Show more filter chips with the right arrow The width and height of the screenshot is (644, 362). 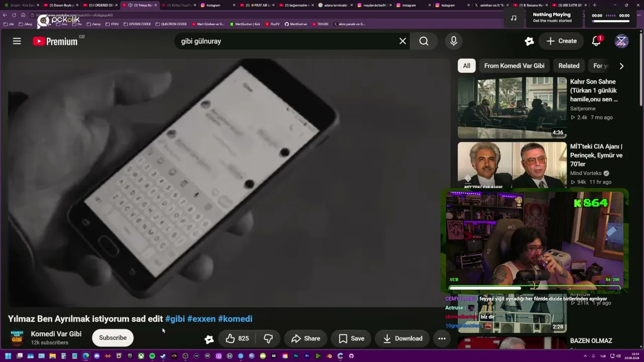click(x=621, y=66)
